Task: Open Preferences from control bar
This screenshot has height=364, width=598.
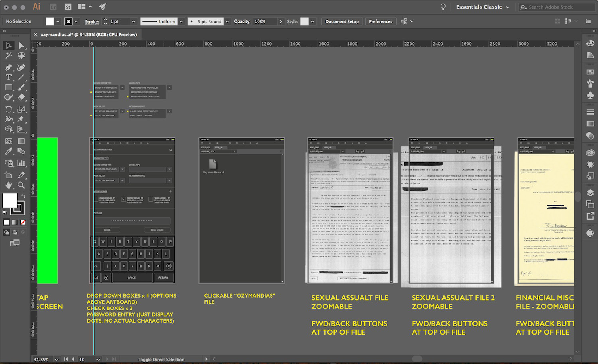Action: (380, 21)
